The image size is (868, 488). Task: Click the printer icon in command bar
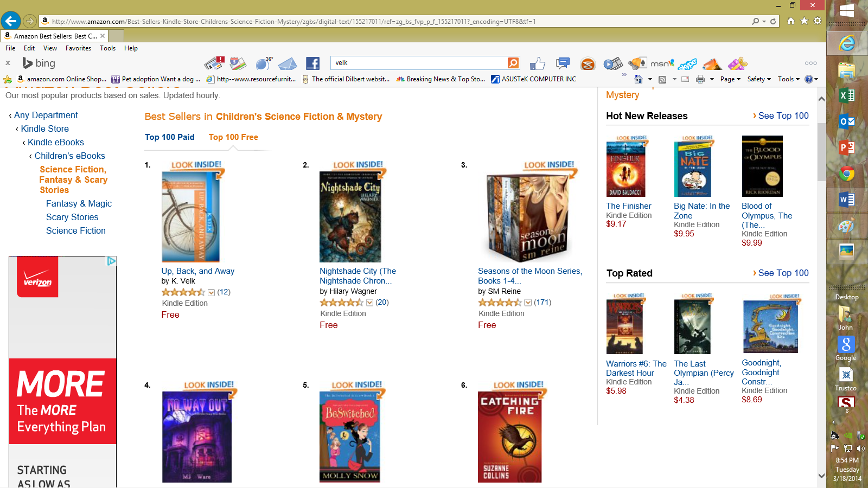[700, 79]
